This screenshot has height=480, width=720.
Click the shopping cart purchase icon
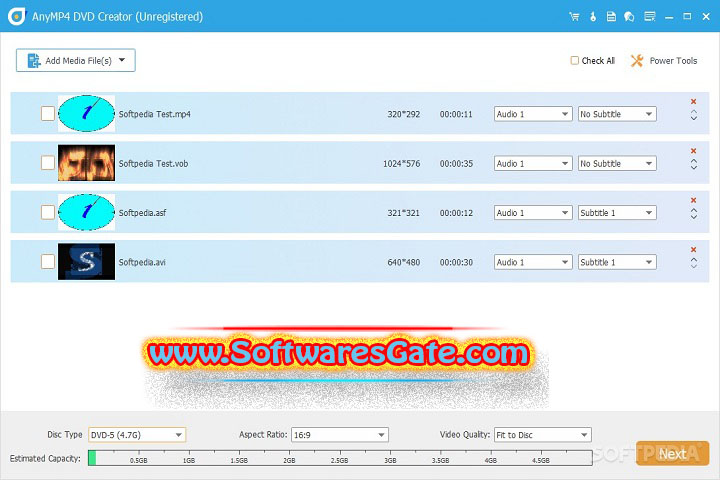574,17
